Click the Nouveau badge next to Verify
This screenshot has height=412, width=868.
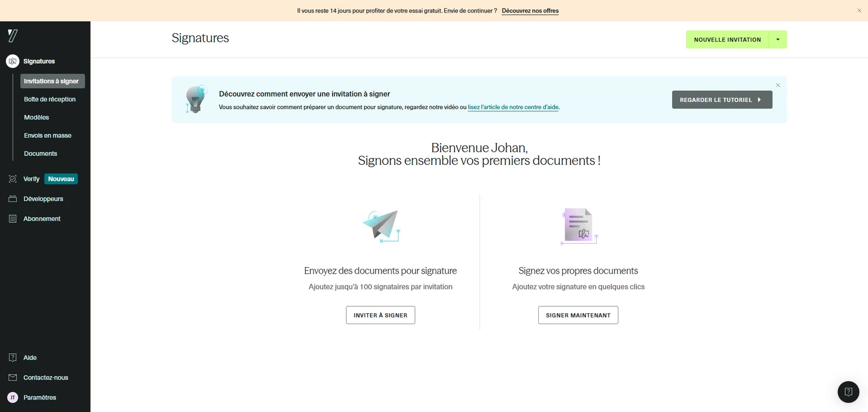click(x=61, y=179)
